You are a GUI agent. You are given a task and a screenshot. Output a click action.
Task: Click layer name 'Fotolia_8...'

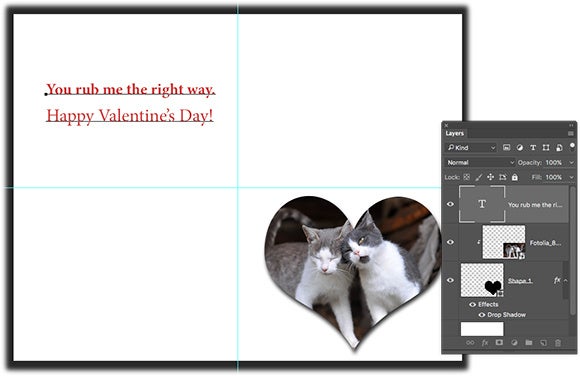[545, 243]
